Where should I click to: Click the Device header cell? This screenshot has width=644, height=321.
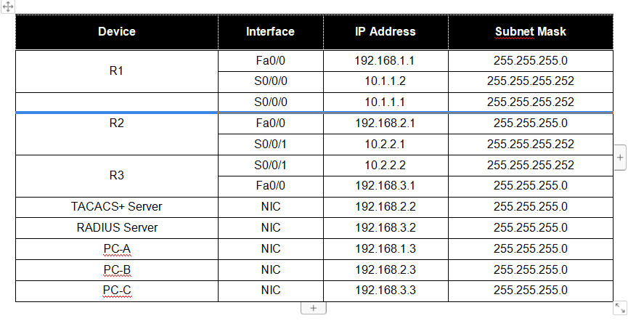tap(117, 31)
